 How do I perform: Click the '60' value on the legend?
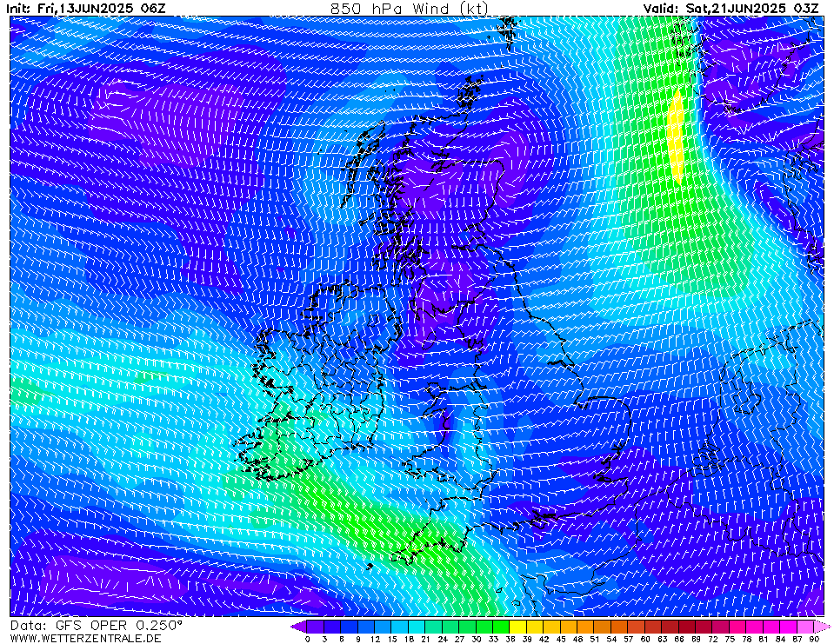[645, 639]
